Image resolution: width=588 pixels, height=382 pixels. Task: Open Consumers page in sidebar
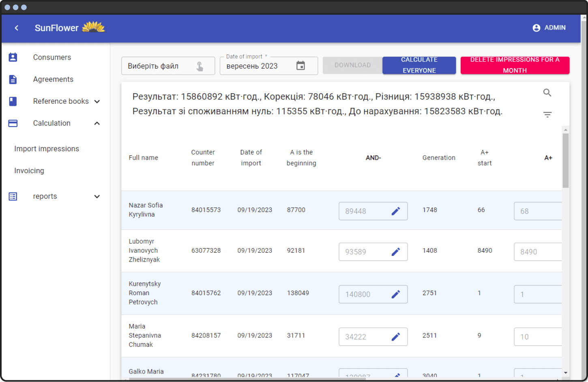pos(52,58)
